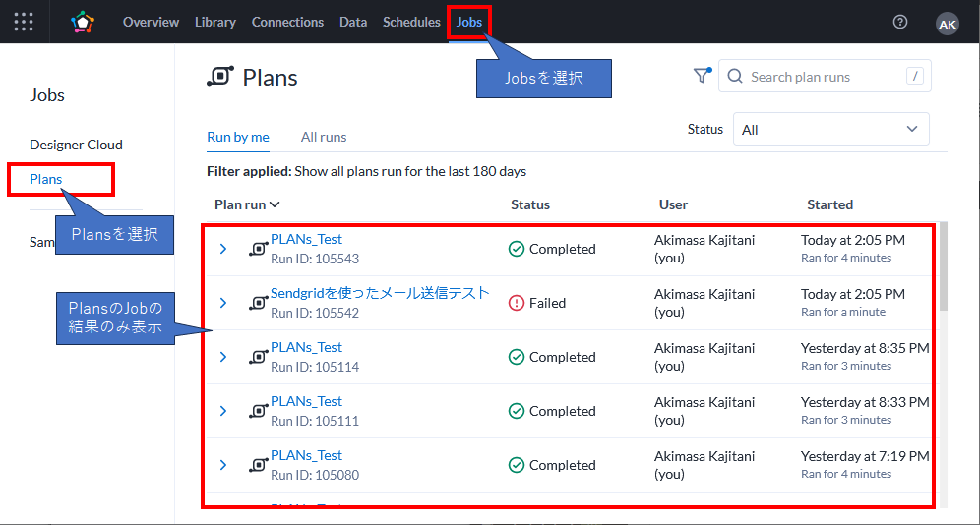Select Designer Cloud in the Jobs sidebar
This screenshot has height=525, width=980.
click(x=76, y=145)
